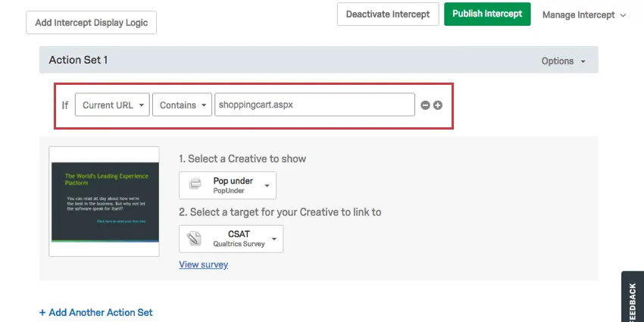
Task: Click the CSAT survey document icon
Action: [195, 239]
